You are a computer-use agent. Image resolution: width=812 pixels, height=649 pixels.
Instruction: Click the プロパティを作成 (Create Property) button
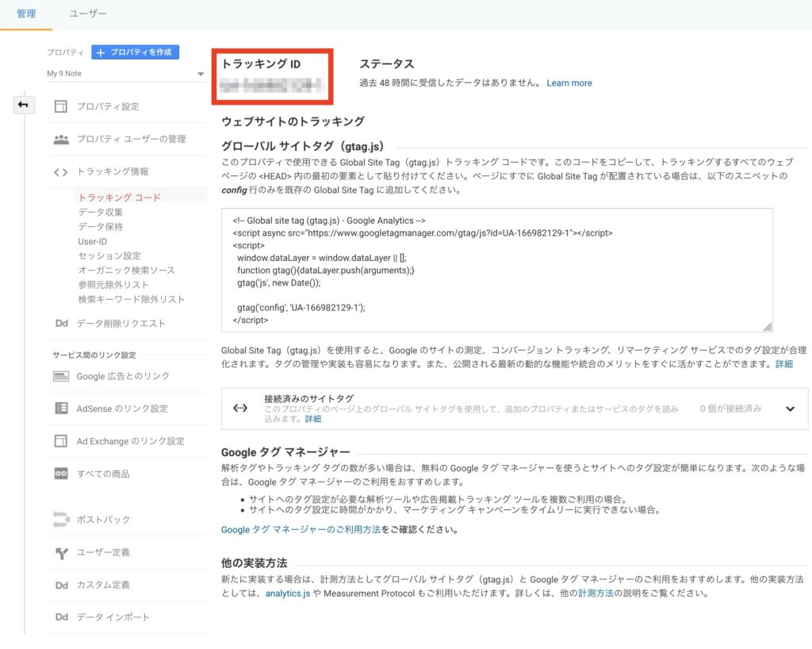(135, 52)
